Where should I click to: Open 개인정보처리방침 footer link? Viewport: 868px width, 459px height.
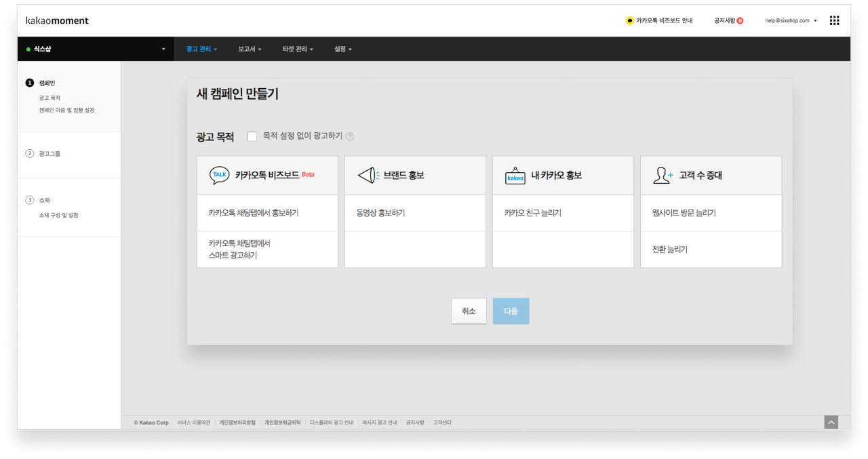click(x=237, y=422)
